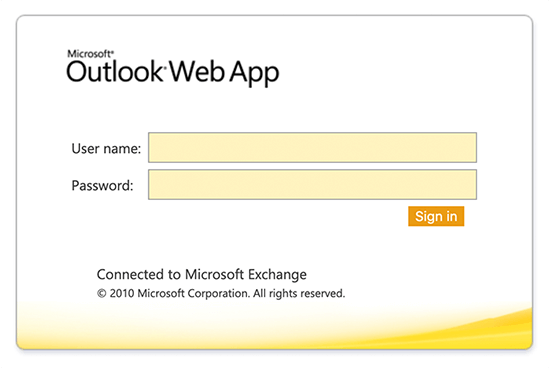Click the yellow wave banner at bottom
The image size is (550, 368).
pos(274,328)
